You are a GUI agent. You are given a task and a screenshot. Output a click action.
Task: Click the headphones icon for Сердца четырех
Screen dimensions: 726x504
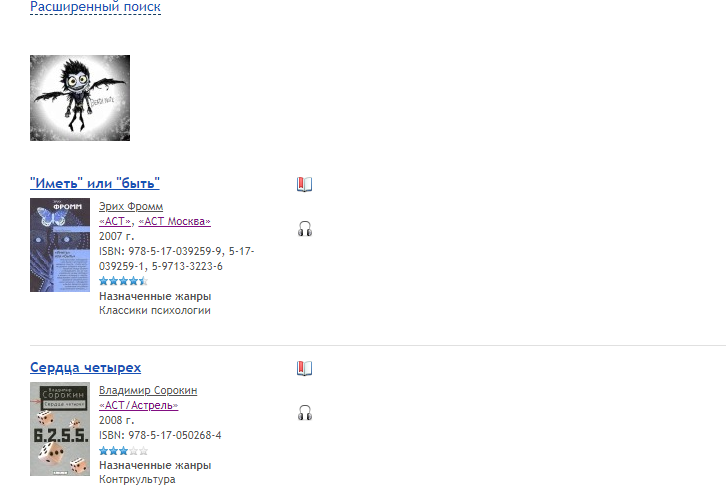coord(305,412)
